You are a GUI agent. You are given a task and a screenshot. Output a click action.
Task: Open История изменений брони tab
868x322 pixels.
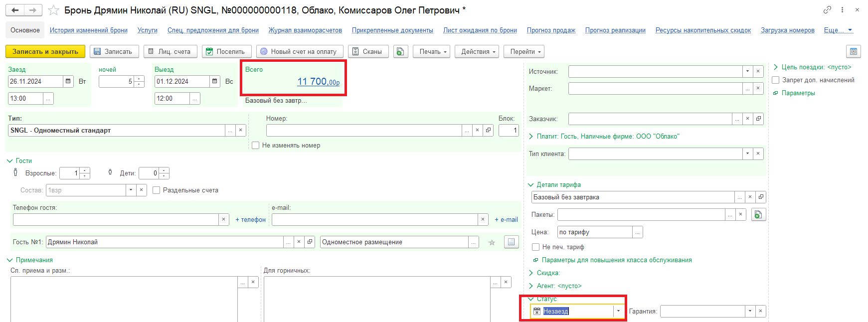pos(89,30)
